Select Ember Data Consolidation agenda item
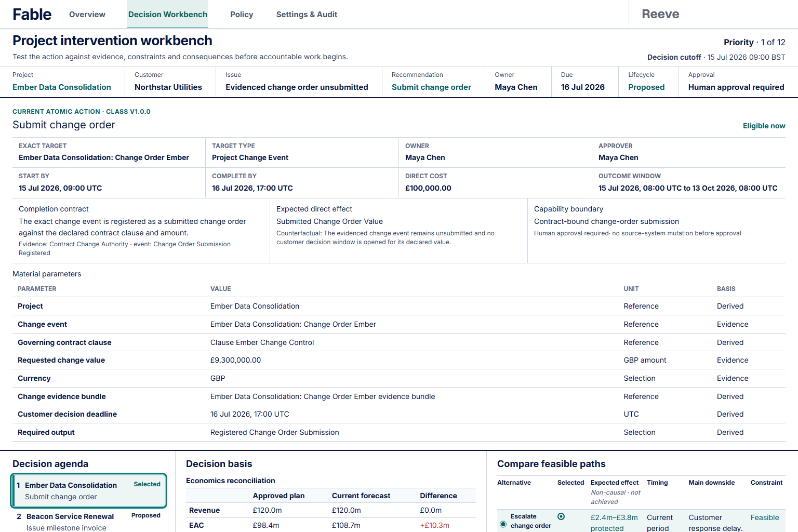This screenshot has width=798, height=532. [x=89, y=490]
